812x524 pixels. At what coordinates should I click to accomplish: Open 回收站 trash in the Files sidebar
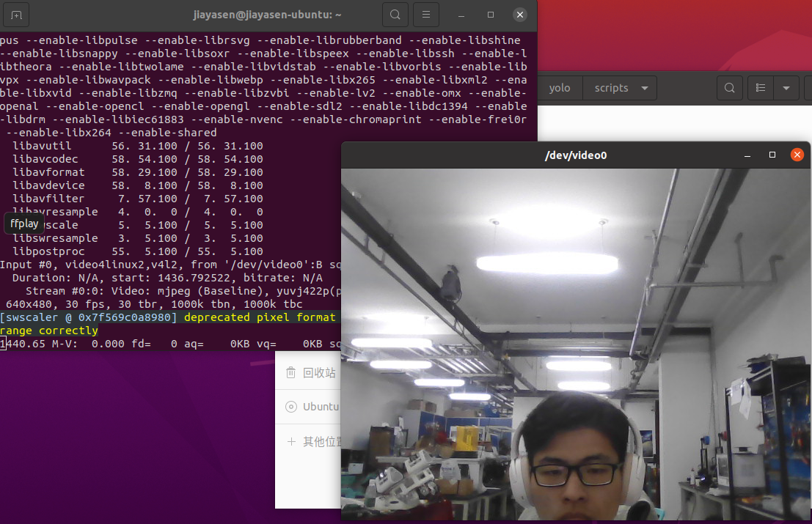point(308,372)
